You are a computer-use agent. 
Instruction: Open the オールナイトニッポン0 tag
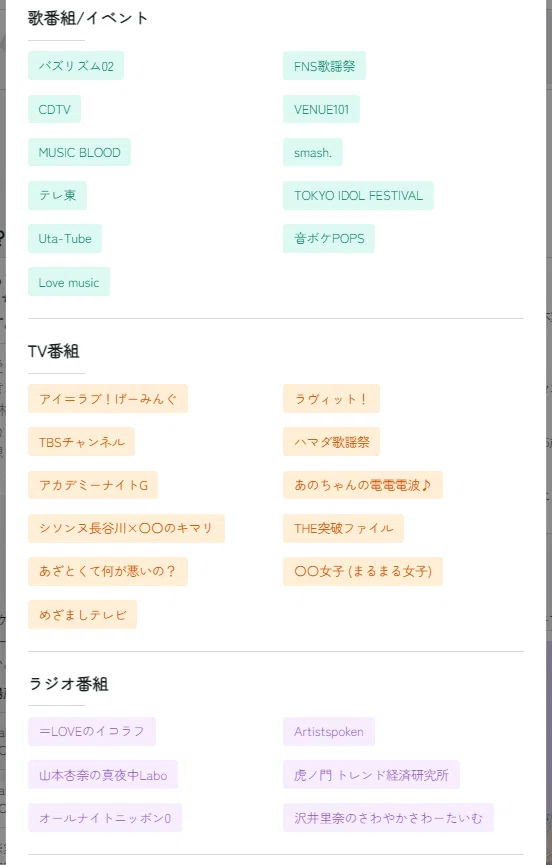tap(105, 818)
